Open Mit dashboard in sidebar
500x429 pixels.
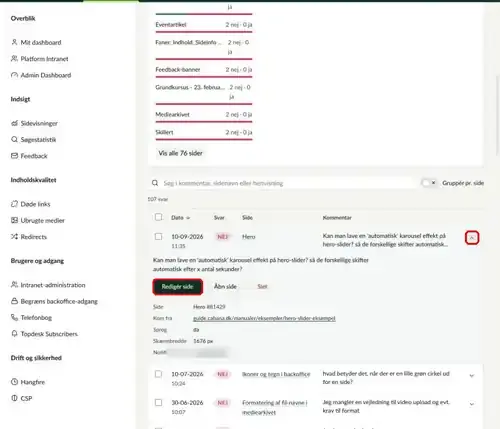pyautogui.click(x=41, y=42)
